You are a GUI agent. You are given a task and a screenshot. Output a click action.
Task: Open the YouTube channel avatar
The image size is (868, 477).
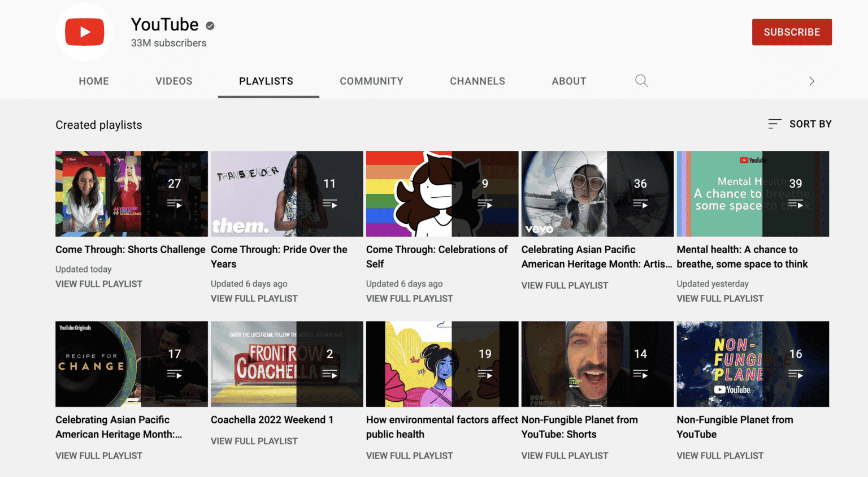[84, 32]
